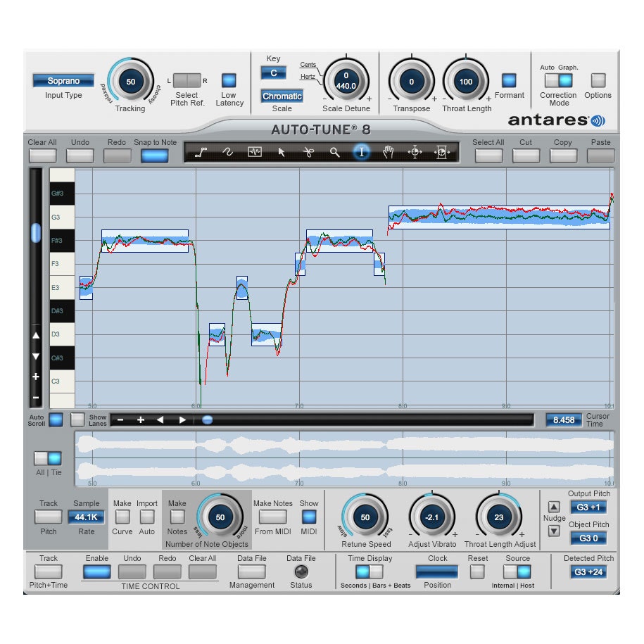
Task: Nudge the pitch up
Action: click(554, 507)
